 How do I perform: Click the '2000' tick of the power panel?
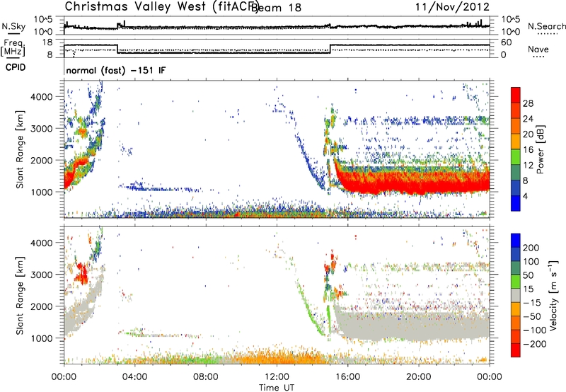tap(41, 160)
